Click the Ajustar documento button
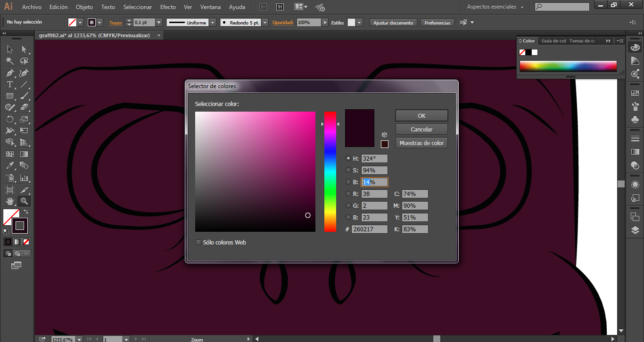The width and height of the screenshot is (644, 342). pyautogui.click(x=393, y=23)
